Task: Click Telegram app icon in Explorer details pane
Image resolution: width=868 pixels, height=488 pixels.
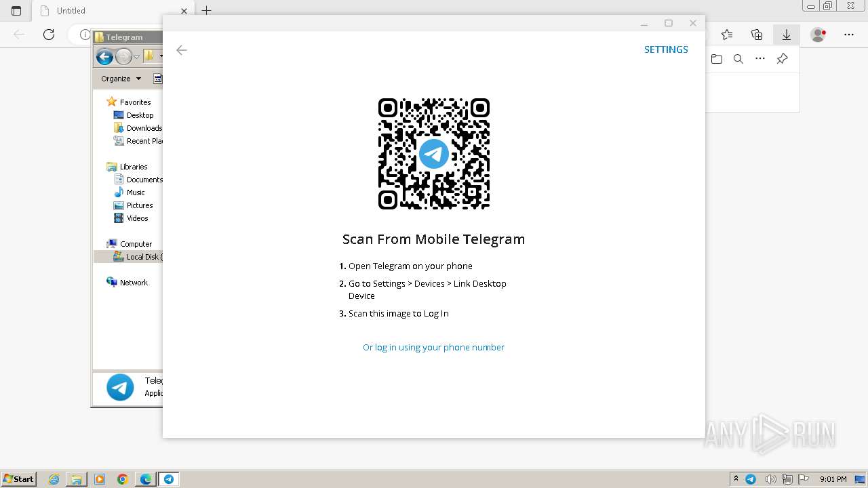Action: [x=120, y=388]
